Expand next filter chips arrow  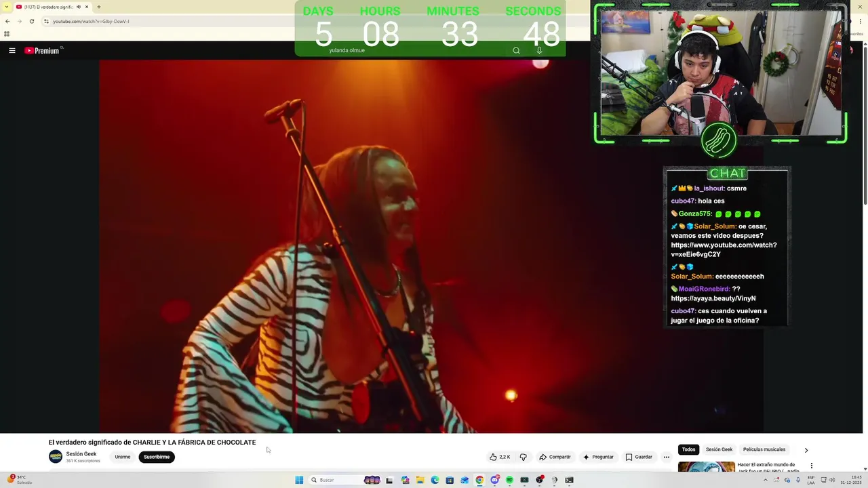(x=806, y=450)
